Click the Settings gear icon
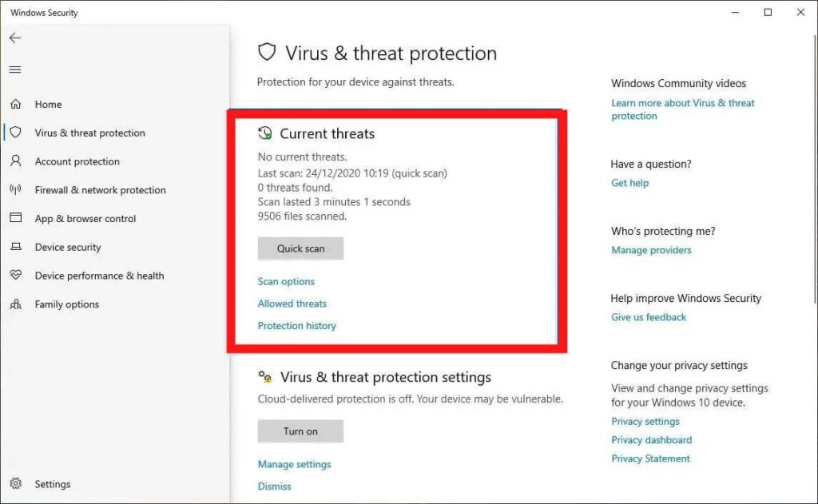This screenshot has height=504, width=818. [x=15, y=484]
